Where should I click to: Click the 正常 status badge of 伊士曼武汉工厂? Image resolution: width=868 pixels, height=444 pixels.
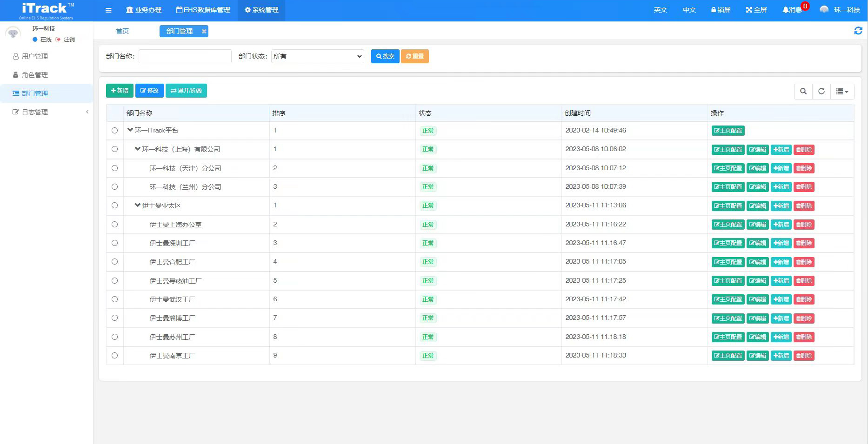(x=428, y=299)
